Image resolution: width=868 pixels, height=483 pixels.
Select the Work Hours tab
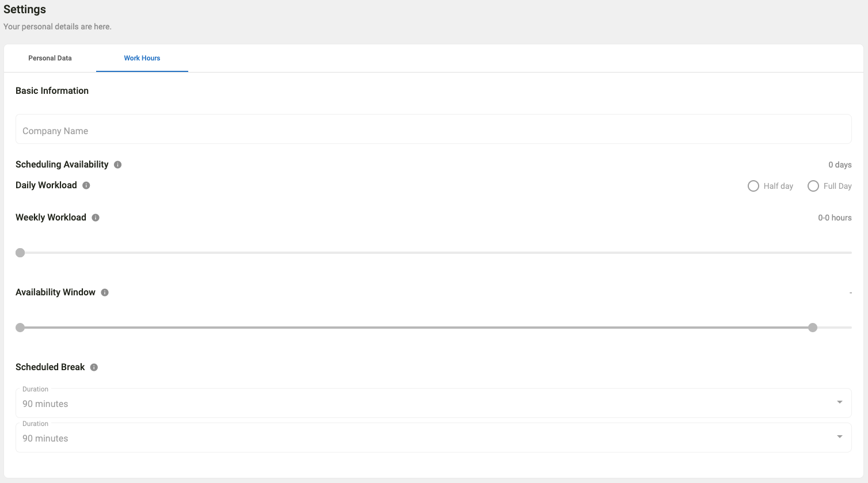tap(142, 58)
